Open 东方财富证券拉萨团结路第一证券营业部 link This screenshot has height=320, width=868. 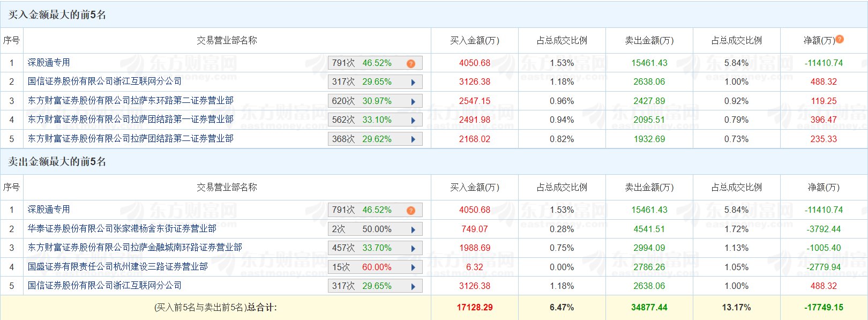(130, 119)
